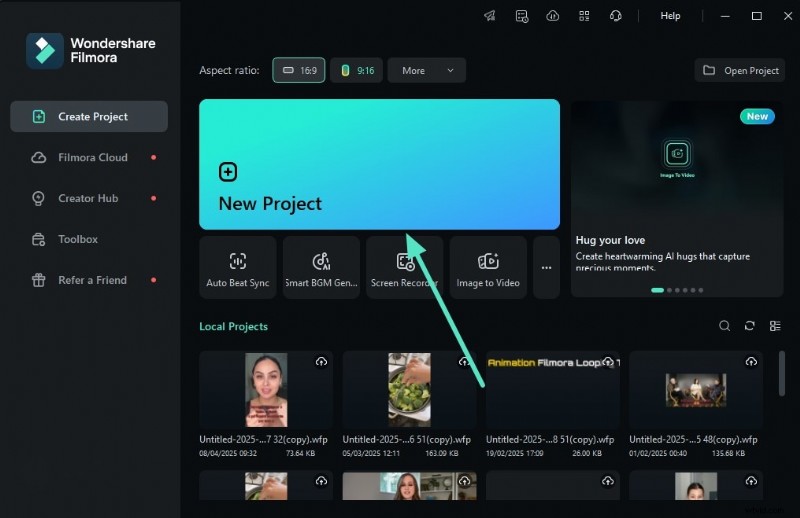Open project Untitled-2025-...6 51(copy).wfp thumbnail
The height and width of the screenshot is (518, 800).
409,390
